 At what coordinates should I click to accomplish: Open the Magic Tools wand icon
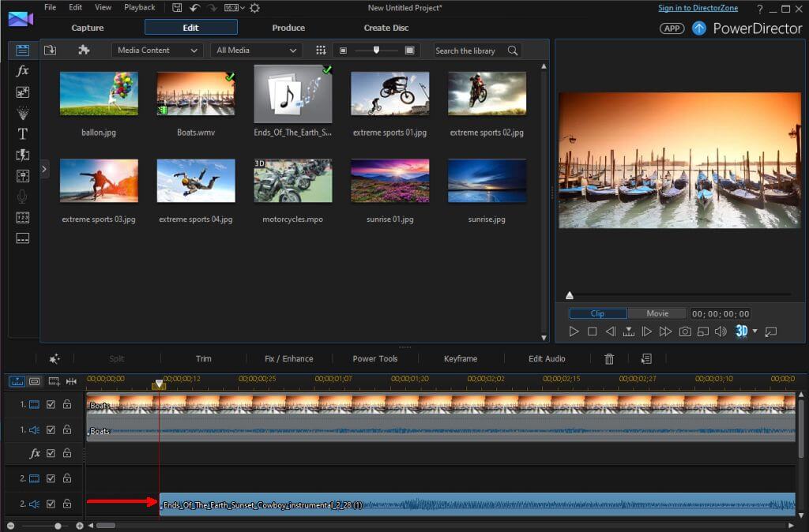(55, 359)
